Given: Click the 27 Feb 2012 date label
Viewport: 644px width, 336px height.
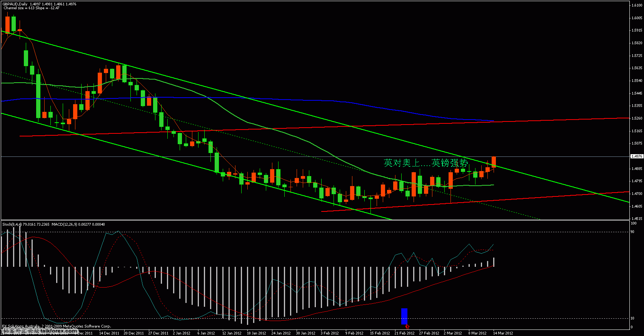Looking at the screenshot, I should point(429,333).
